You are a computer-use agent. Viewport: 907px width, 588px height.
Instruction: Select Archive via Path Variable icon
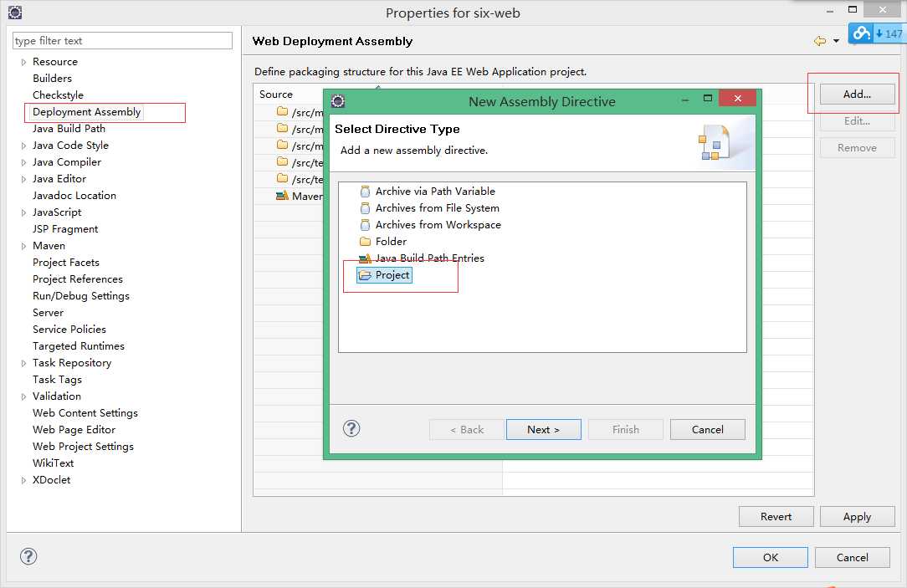pos(365,192)
